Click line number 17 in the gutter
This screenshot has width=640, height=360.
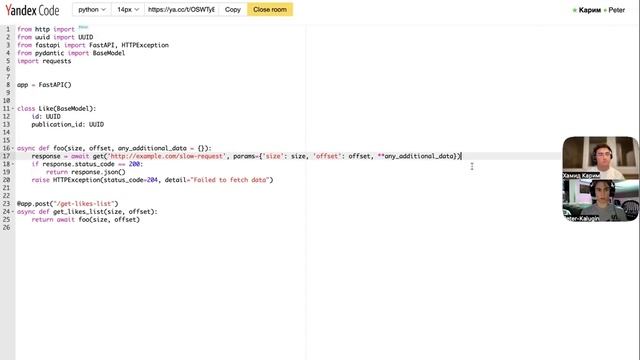(7, 156)
